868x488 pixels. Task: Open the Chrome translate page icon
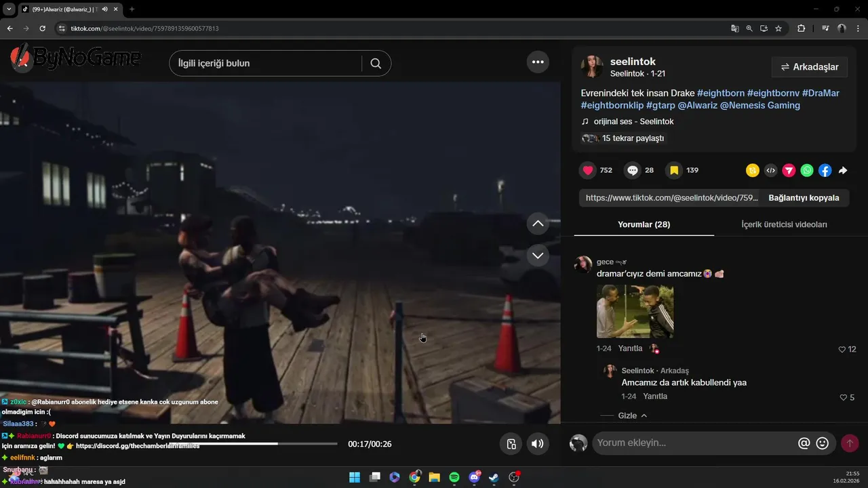point(734,28)
